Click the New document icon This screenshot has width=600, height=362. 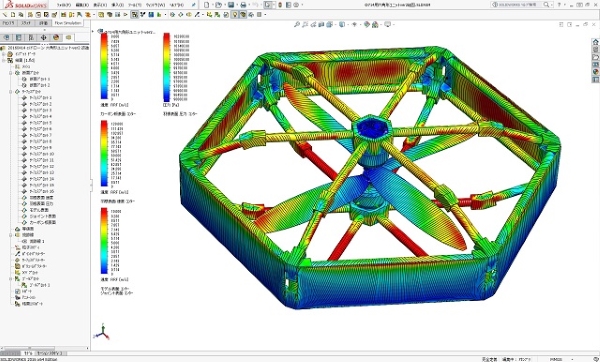click(207, 5)
